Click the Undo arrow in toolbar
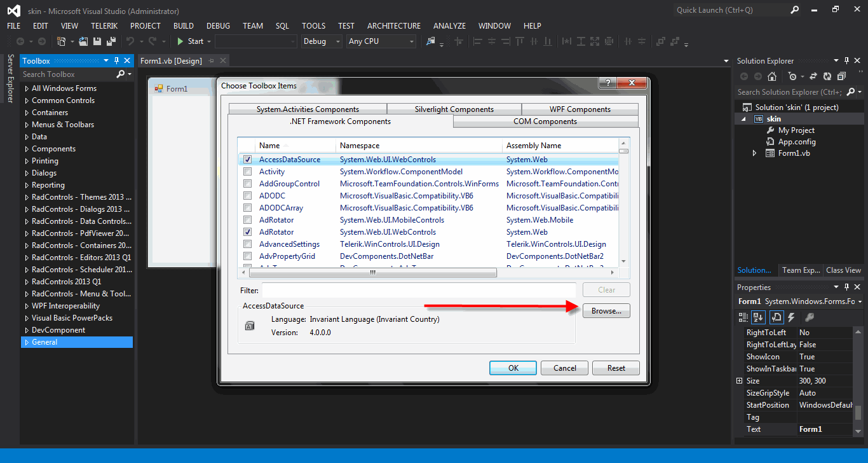Image resolution: width=868 pixels, height=463 pixels. tap(130, 41)
